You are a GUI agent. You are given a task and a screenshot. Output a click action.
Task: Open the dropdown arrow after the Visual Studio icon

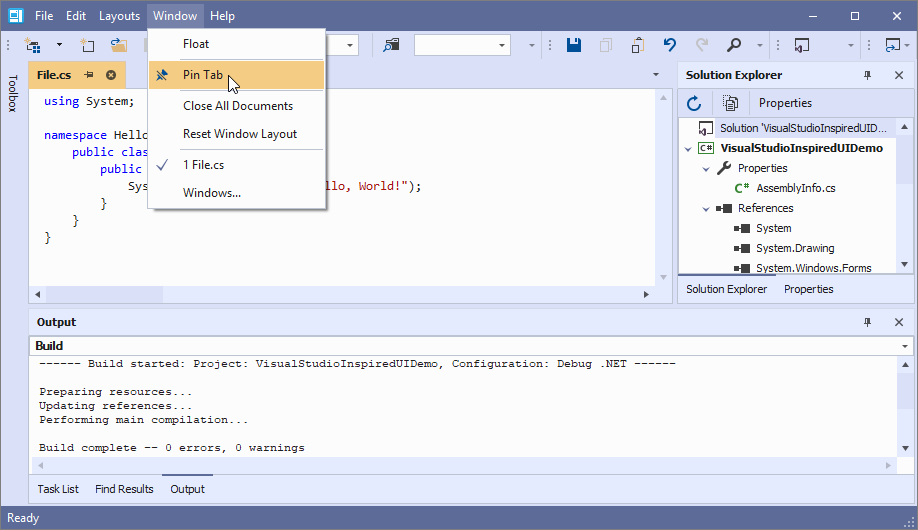click(851, 45)
